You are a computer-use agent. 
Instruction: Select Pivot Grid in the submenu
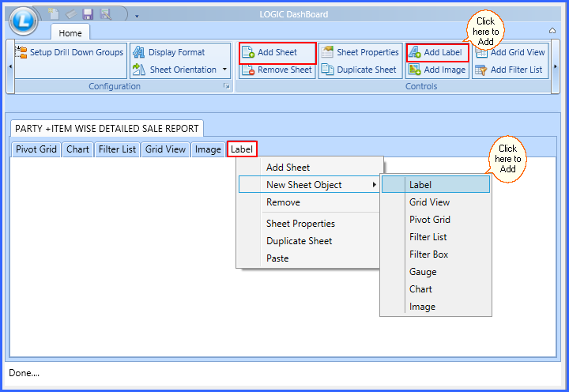point(435,220)
